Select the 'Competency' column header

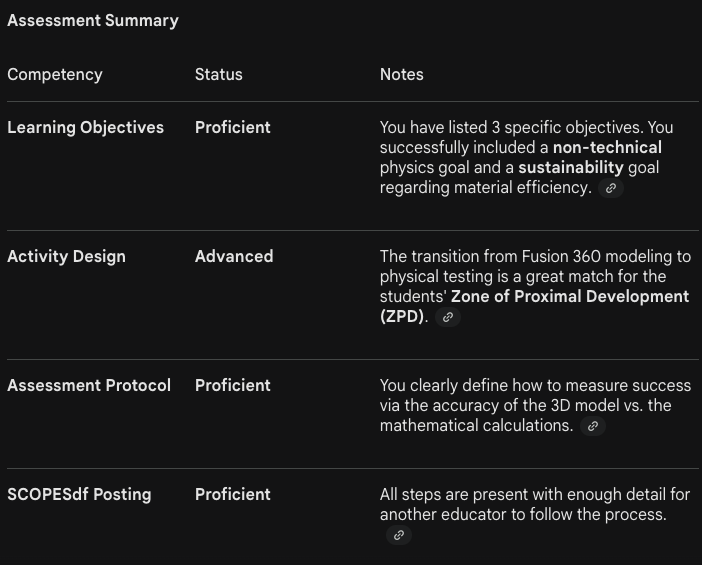pyautogui.click(x=55, y=74)
